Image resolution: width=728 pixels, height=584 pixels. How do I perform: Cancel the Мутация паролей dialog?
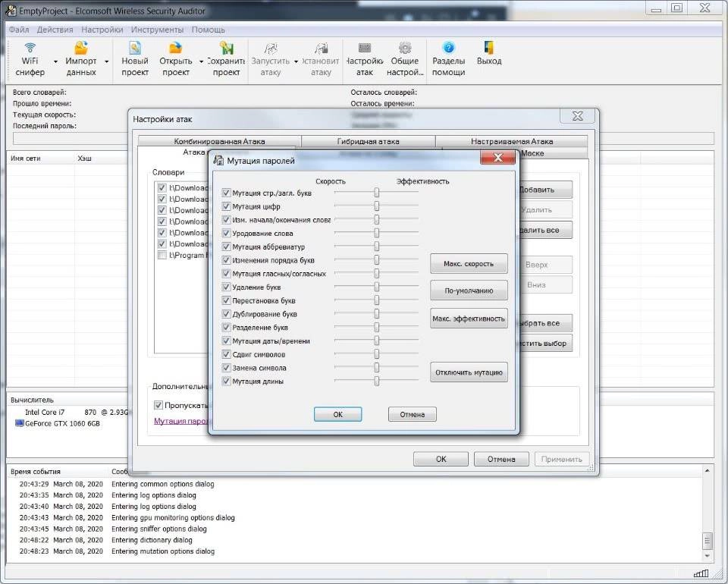[x=413, y=414]
